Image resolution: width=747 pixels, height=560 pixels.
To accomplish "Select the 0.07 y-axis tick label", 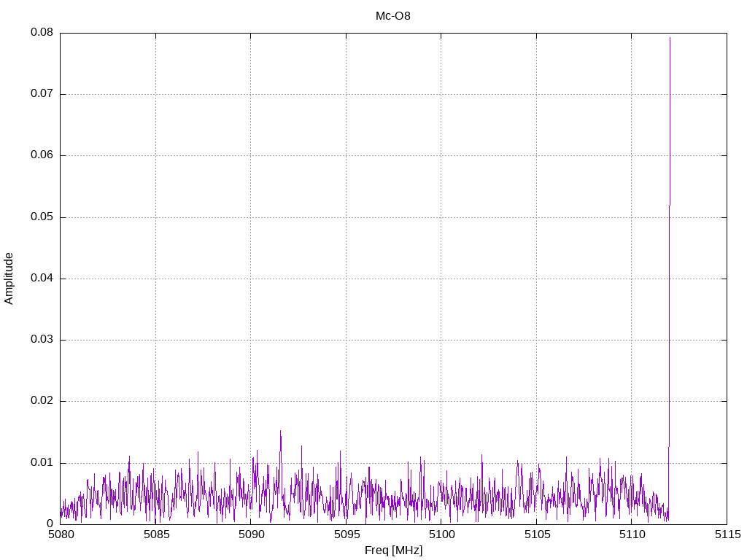I will [42, 94].
